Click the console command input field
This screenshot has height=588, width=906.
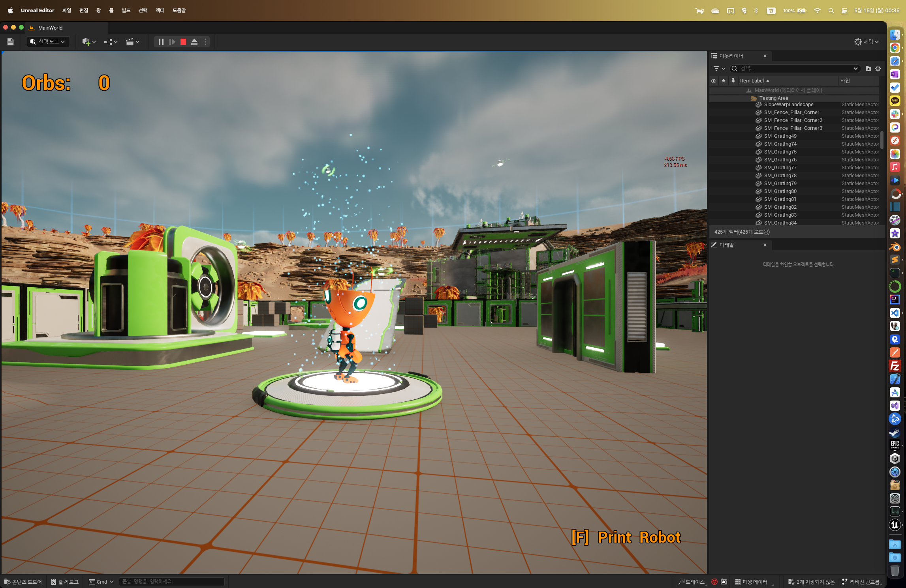point(171,582)
